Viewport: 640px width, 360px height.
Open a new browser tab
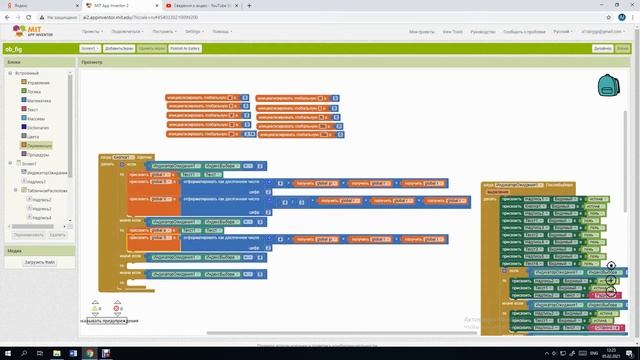249,6
